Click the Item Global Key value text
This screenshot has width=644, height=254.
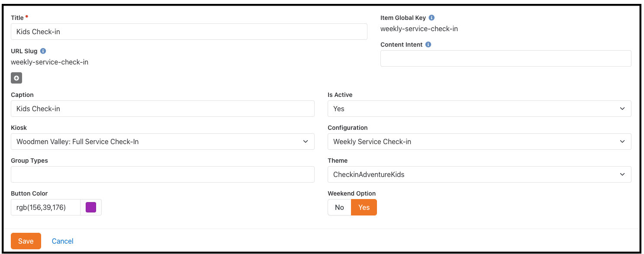[419, 29]
